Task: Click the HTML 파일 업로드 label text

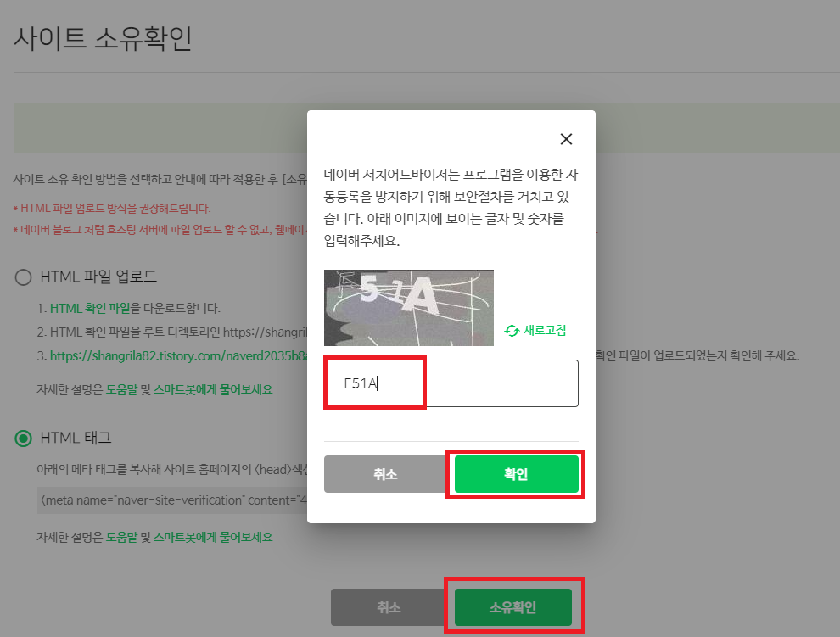Action: tap(98, 277)
